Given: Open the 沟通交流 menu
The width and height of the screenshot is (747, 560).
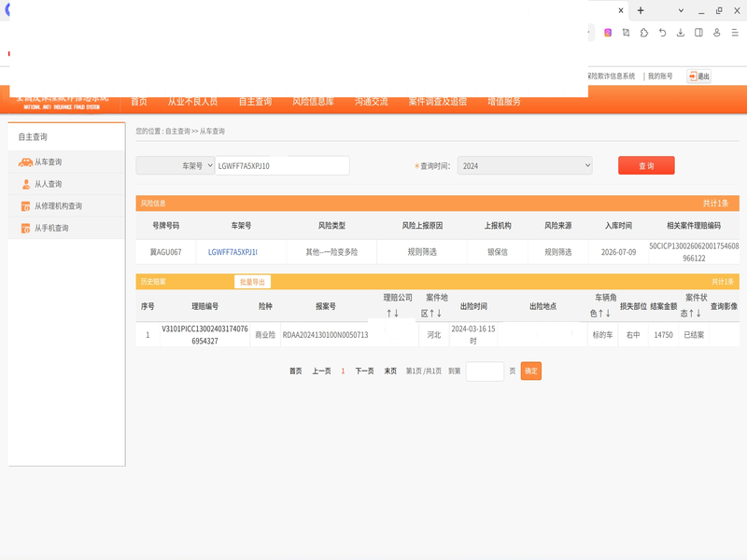Looking at the screenshot, I should 371,102.
